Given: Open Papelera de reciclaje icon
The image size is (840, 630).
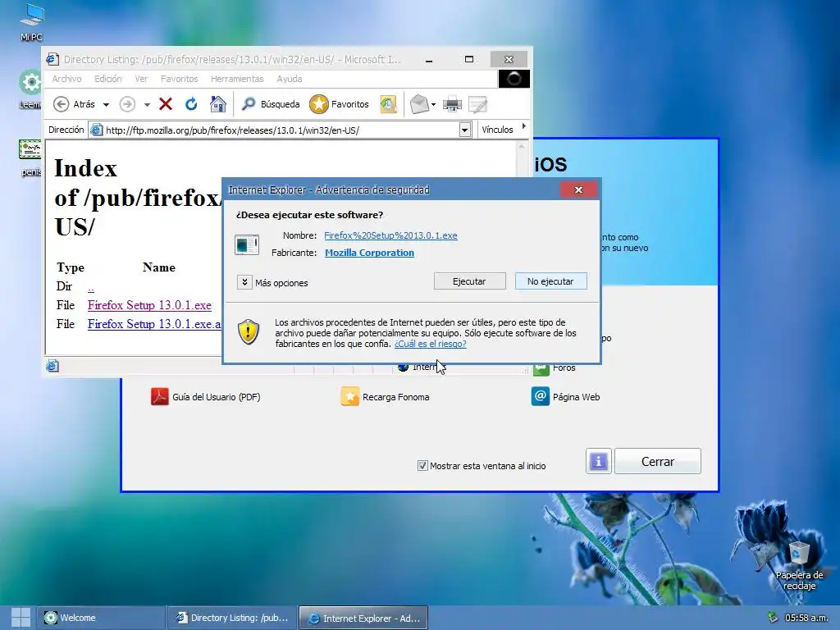Looking at the screenshot, I should pyautogui.click(x=799, y=566).
